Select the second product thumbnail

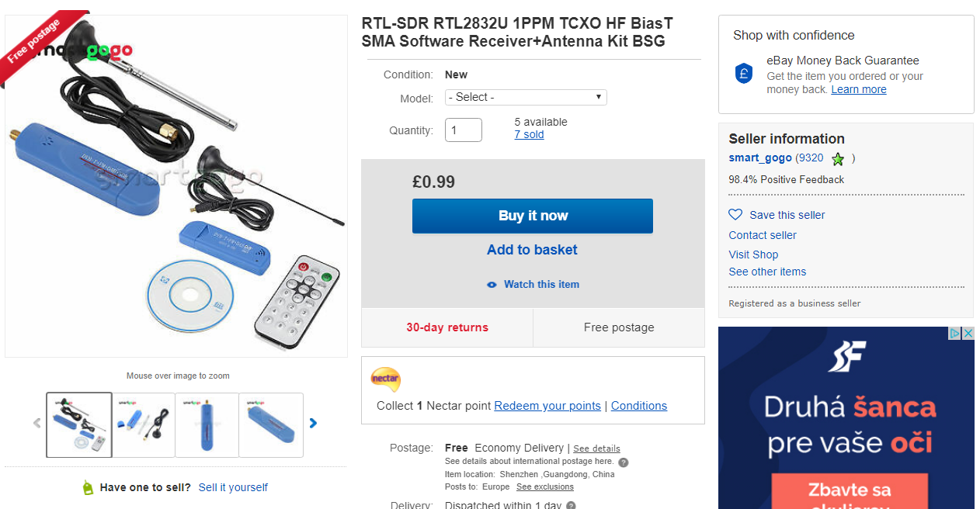tap(143, 424)
